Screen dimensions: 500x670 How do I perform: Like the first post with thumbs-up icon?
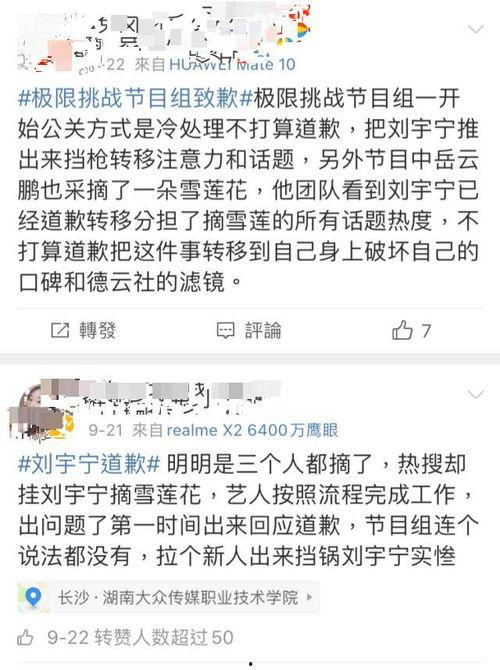[402, 330]
